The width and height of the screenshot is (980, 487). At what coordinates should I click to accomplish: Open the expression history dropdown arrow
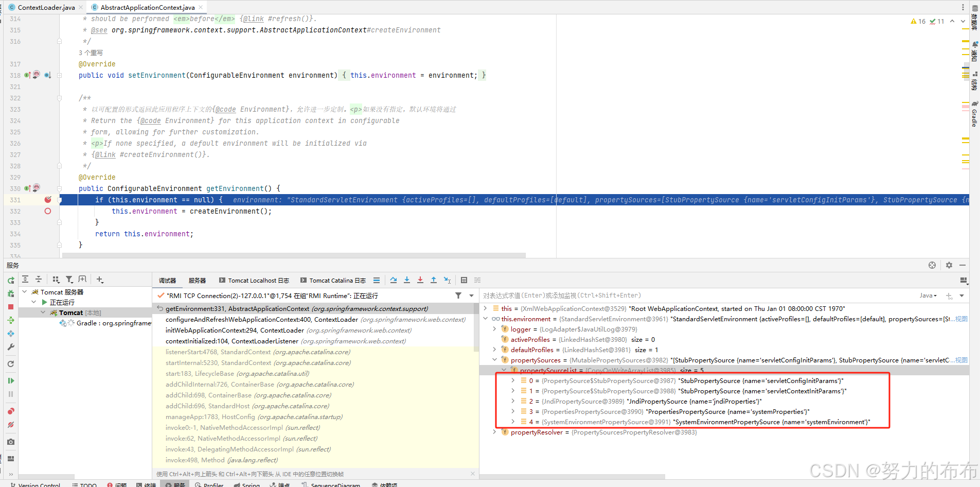[961, 295]
